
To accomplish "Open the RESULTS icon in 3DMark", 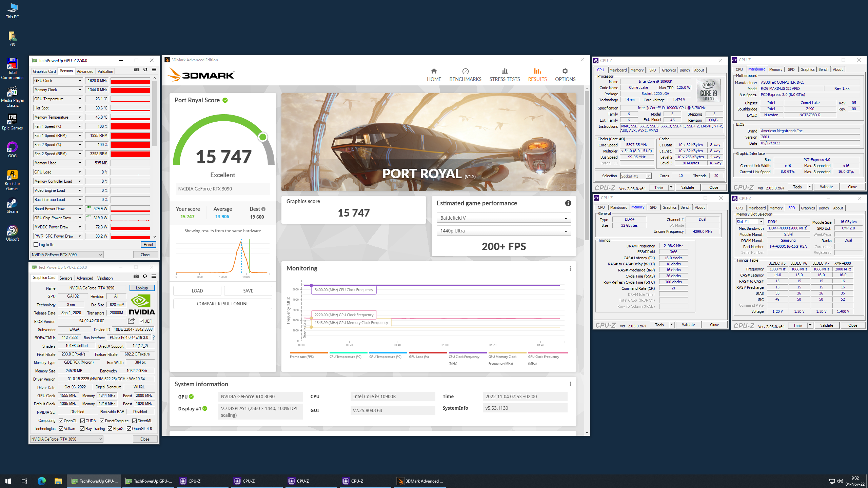I will tap(537, 71).
